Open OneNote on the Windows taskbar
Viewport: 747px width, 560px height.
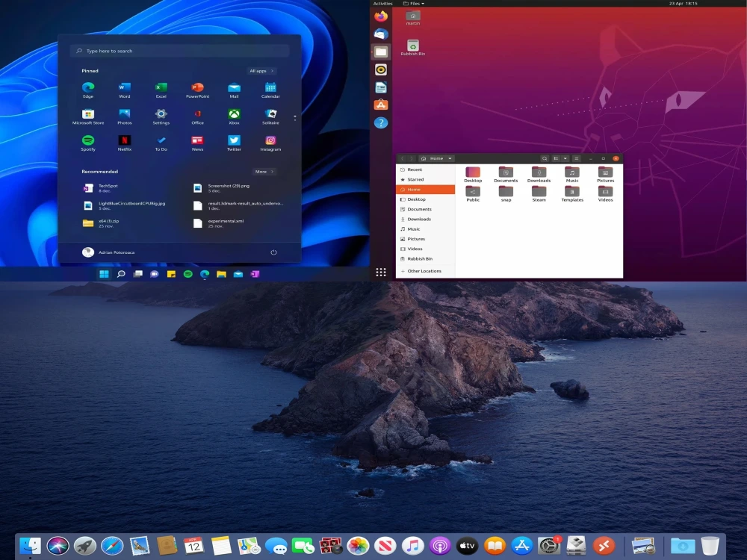click(255, 274)
